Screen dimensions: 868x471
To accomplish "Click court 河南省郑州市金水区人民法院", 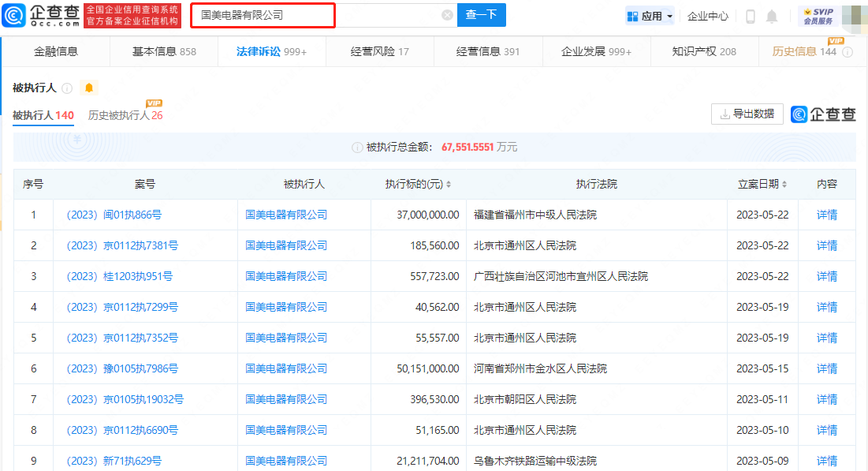I will click(540, 368).
